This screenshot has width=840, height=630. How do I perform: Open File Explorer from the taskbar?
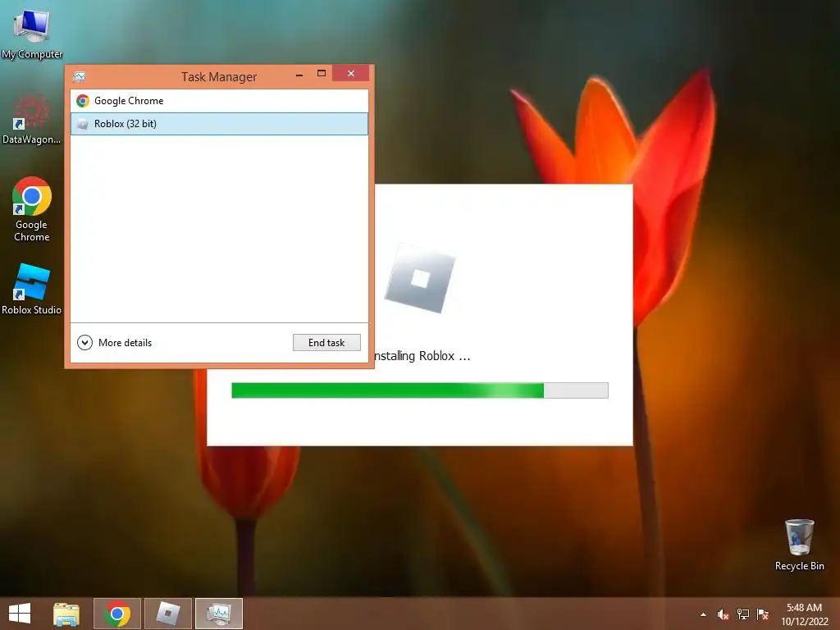66,614
